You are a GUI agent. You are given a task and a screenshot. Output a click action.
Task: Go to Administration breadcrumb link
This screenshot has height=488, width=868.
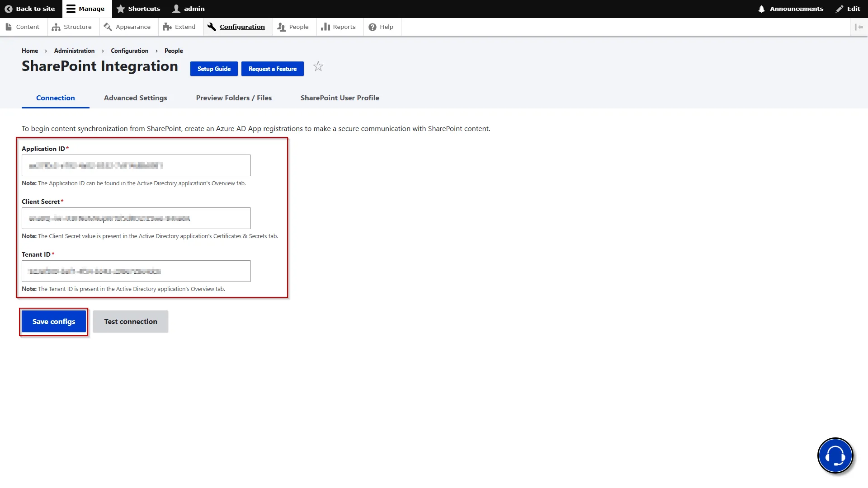[74, 51]
